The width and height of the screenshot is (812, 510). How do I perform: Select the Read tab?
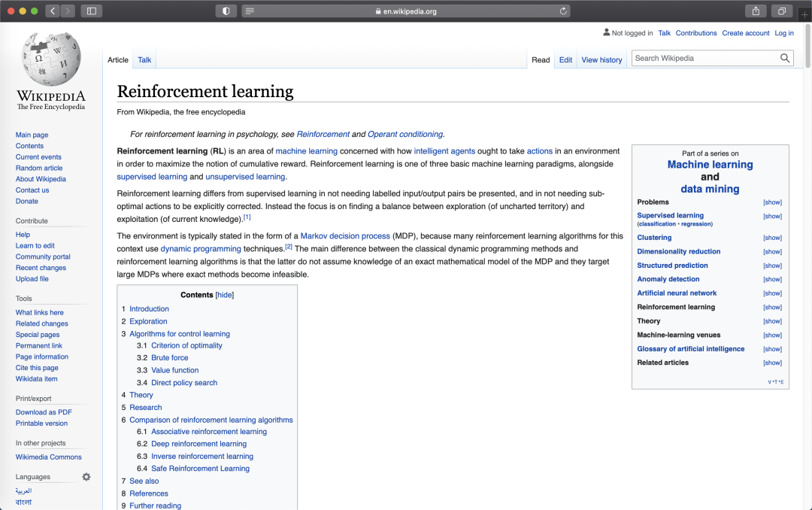pos(541,59)
